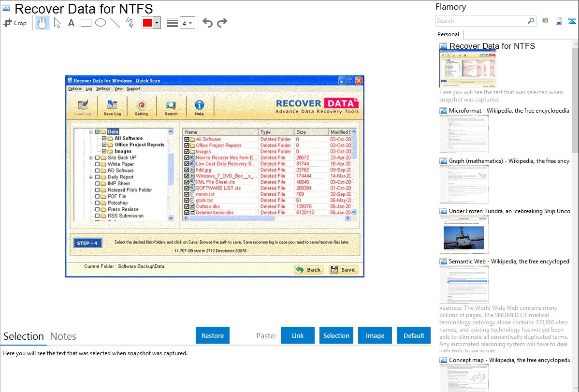Collapse the Data tree node in snapshot
The image size is (579, 392).
[x=91, y=131]
